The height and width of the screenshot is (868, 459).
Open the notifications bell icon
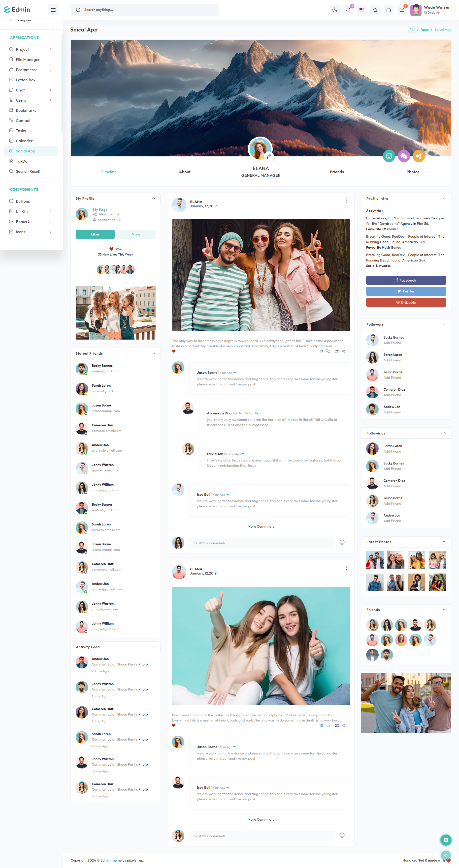pyautogui.click(x=348, y=10)
